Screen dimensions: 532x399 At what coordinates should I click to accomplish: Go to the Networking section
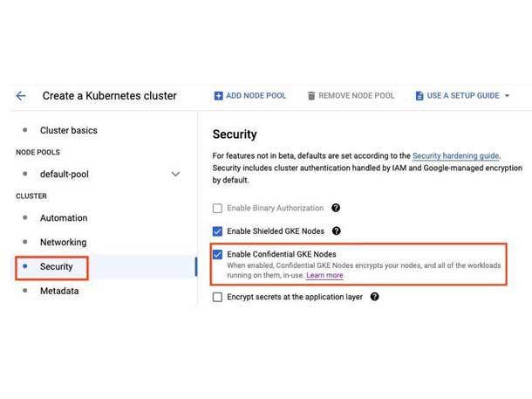(63, 243)
